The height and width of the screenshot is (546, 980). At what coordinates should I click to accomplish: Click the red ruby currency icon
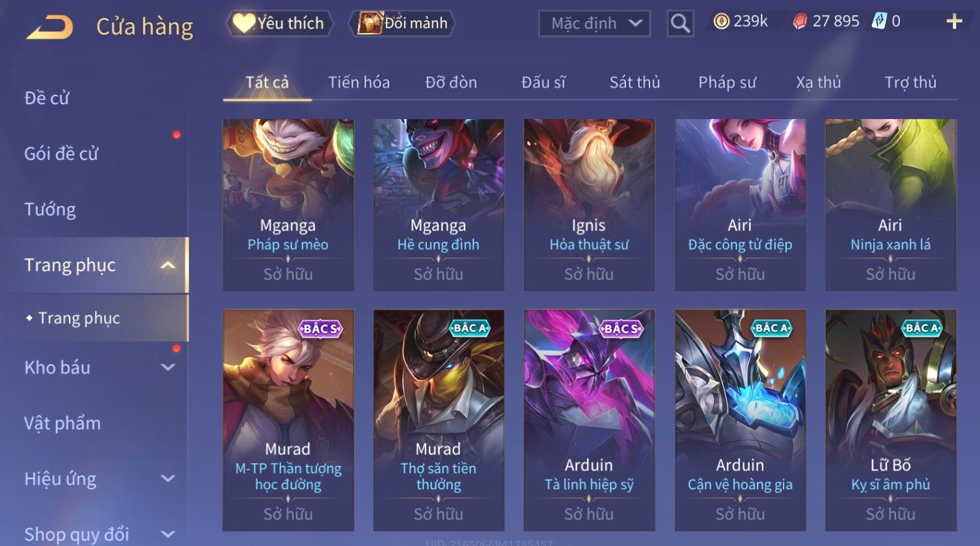(800, 21)
